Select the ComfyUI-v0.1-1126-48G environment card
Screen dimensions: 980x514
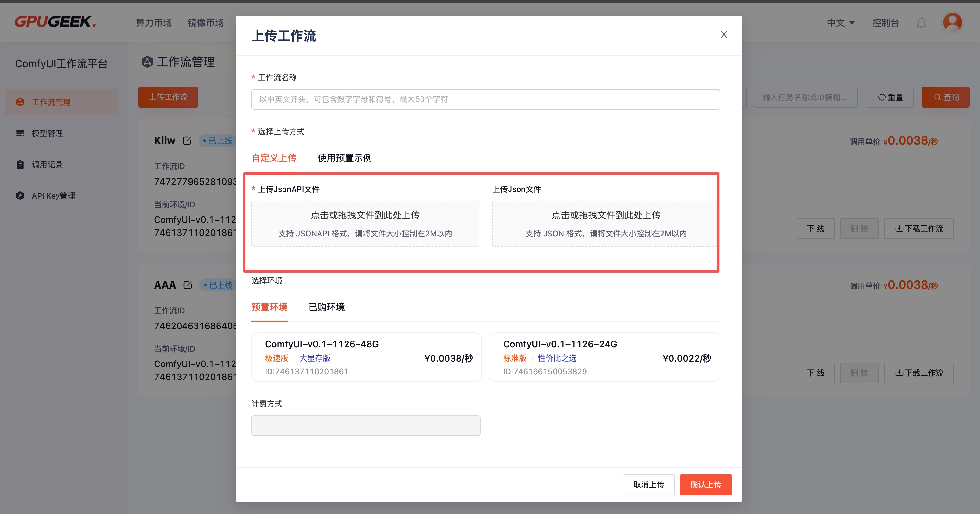pos(366,357)
